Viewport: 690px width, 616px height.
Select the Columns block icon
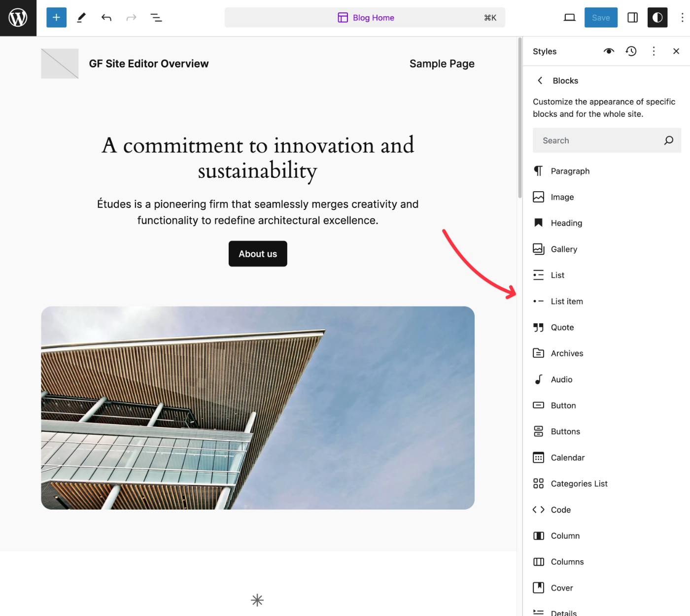coord(539,562)
